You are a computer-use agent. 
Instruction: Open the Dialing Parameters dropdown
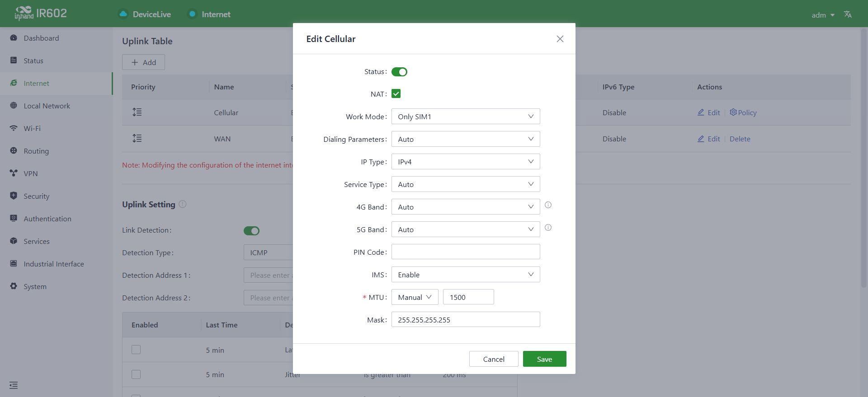point(466,139)
